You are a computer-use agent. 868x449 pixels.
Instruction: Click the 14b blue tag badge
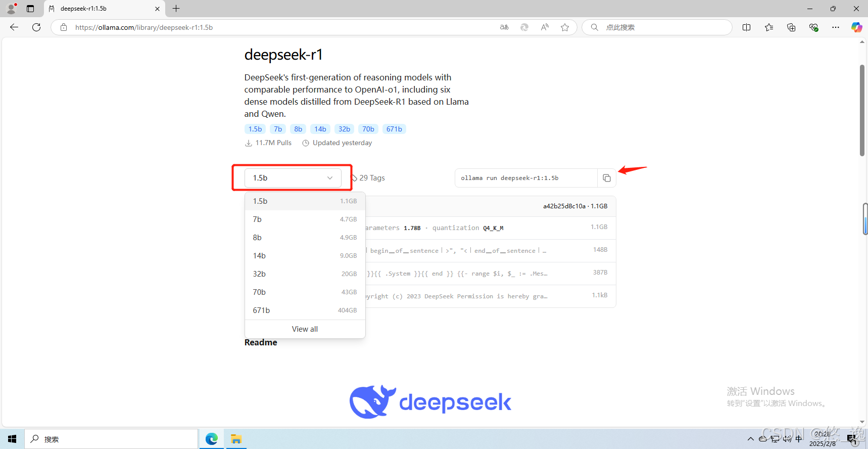(x=320, y=129)
